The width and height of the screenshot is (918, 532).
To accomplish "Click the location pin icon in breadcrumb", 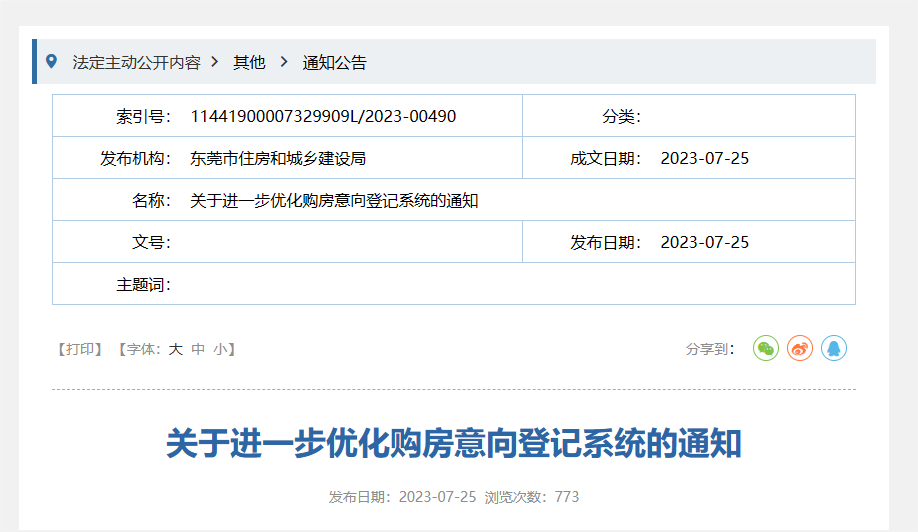I will pos(52,61).
